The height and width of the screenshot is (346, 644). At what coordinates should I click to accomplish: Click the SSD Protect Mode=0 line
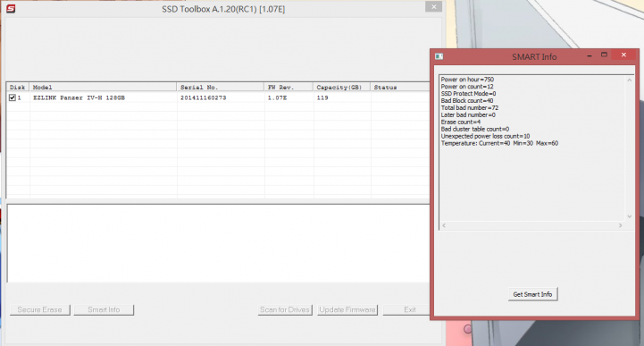[468, 93]
